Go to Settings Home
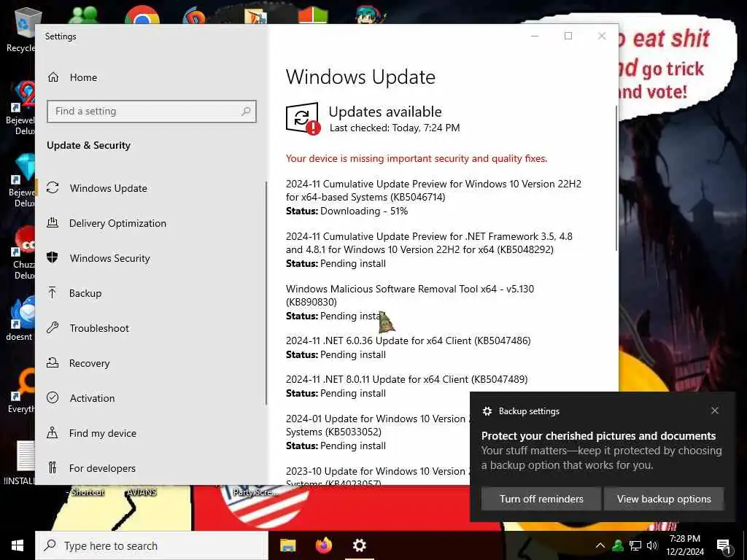Viewport: 747px width, 560px height. click(x=72, y=77)
